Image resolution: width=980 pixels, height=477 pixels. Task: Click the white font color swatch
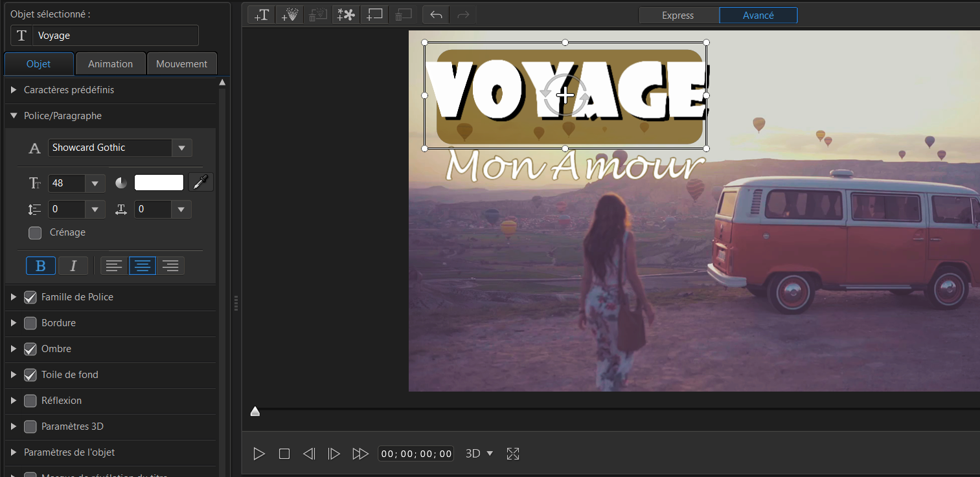[x=159, y=183]
